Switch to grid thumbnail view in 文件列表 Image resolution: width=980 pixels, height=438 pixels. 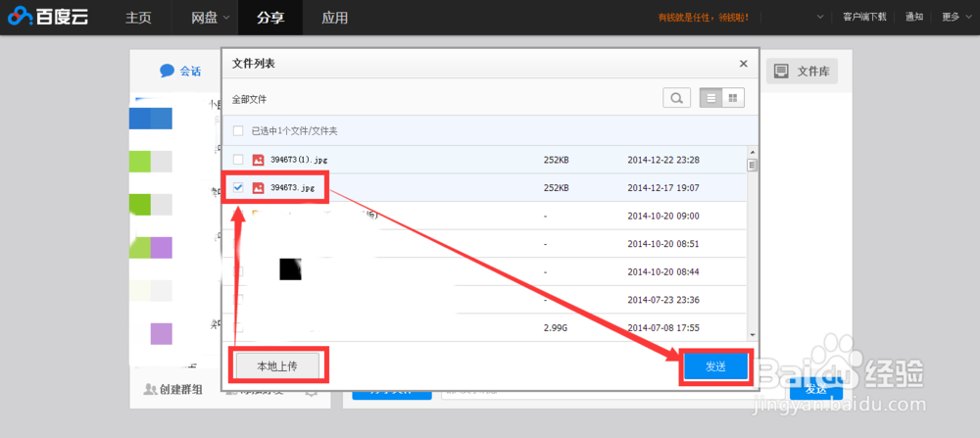(x=733, y=98)
